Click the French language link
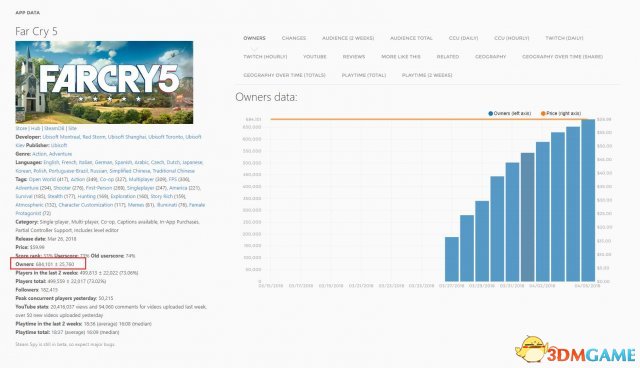 point(69,162)
